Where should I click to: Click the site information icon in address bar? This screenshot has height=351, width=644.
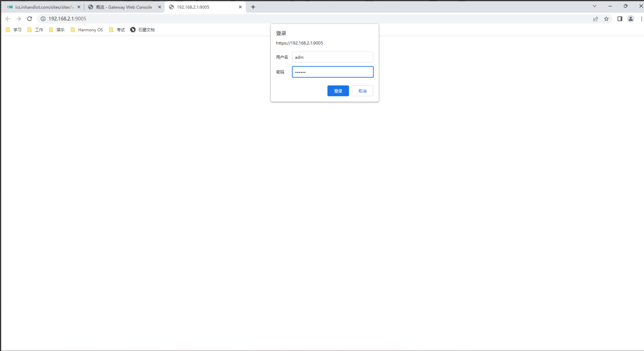pos(43,19)
